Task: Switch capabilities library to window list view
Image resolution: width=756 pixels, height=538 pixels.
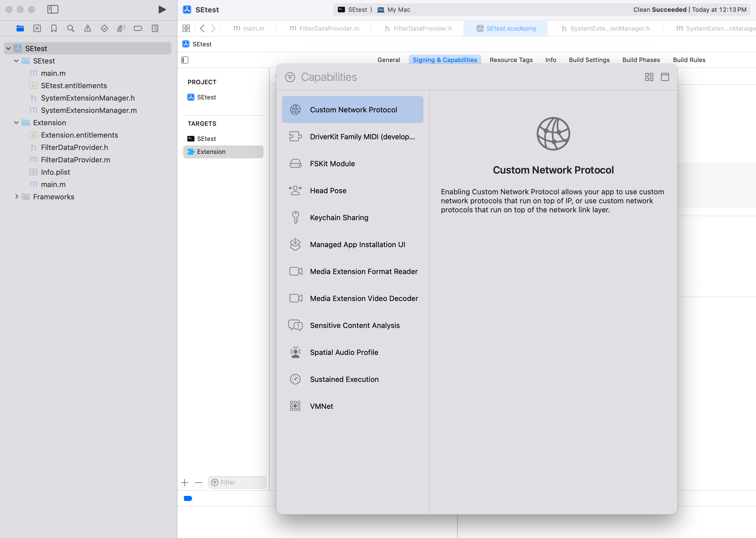Action: pyautogui.click(x=664, y=77)
